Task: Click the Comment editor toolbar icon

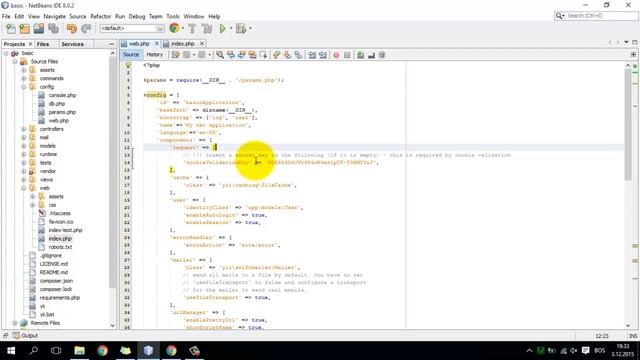Action: (360, 55)
